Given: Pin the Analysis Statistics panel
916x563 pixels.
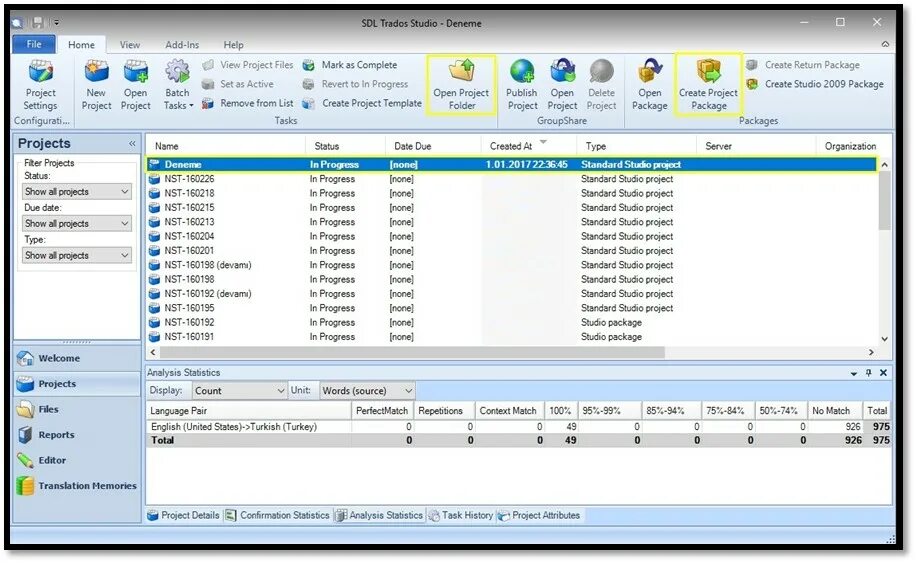Looking at the screenshot, I should pos(869,373).
